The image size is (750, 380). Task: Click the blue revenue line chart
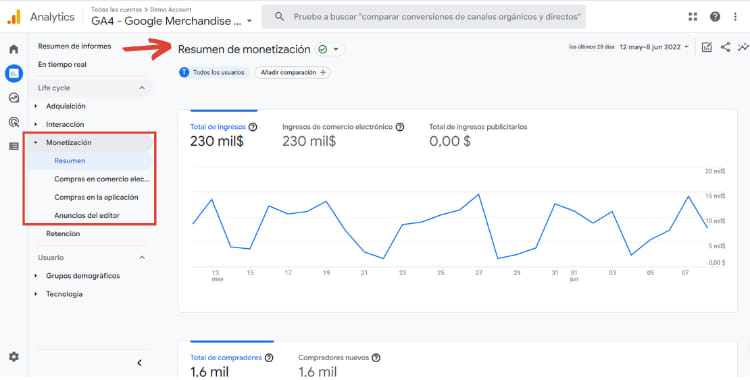pos(450,225)
